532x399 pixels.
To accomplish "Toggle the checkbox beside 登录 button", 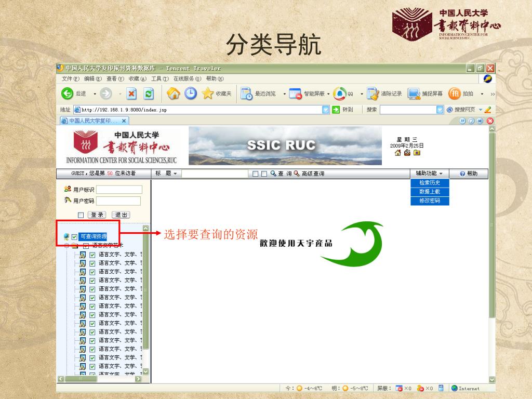I will (81, 215).
